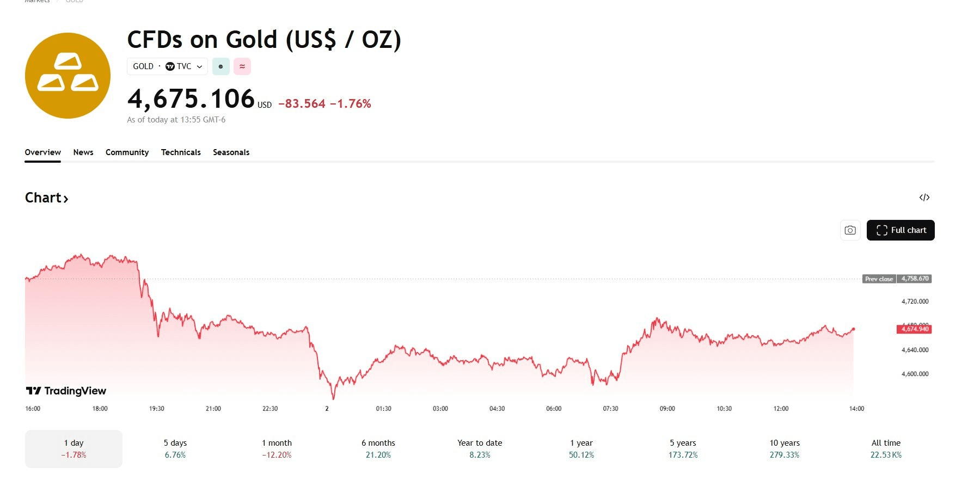Click the TradingView logo on chart
This screenshot has height=480, width=980.
point(66,391)
